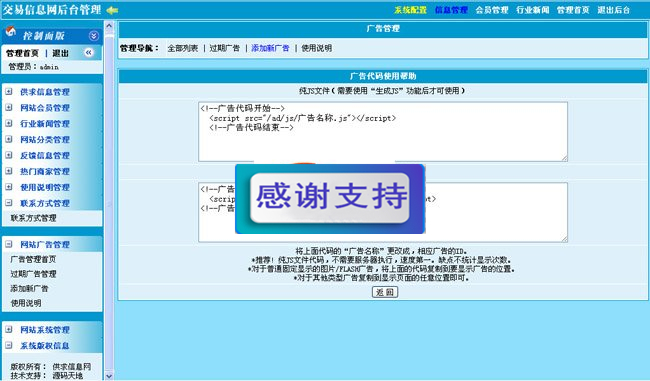Click 网站分类管理 menu label
The width and height of the screenshot is (650, 381).
(x=45, y=139)
